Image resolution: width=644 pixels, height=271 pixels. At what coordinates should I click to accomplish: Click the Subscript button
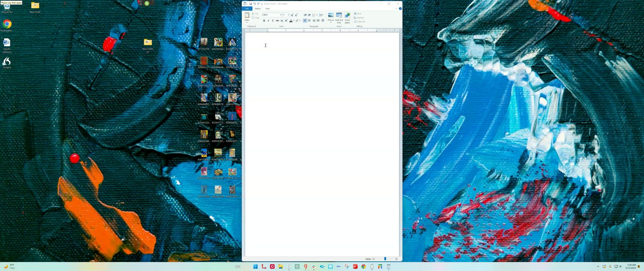pos(282,20)
